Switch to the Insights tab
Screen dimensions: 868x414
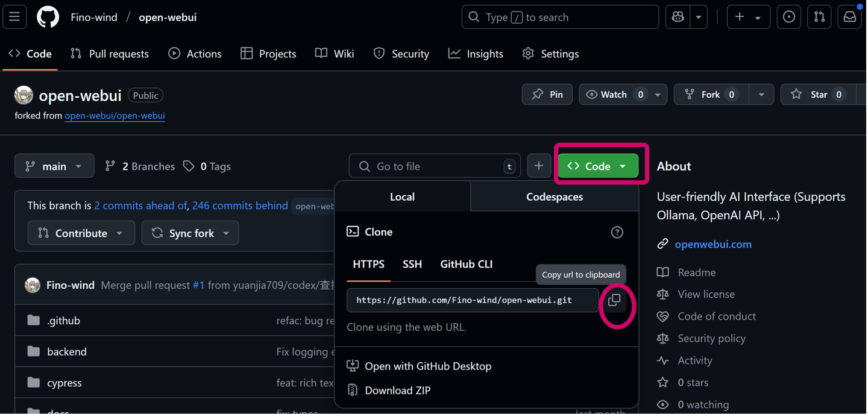pos(476,54)
